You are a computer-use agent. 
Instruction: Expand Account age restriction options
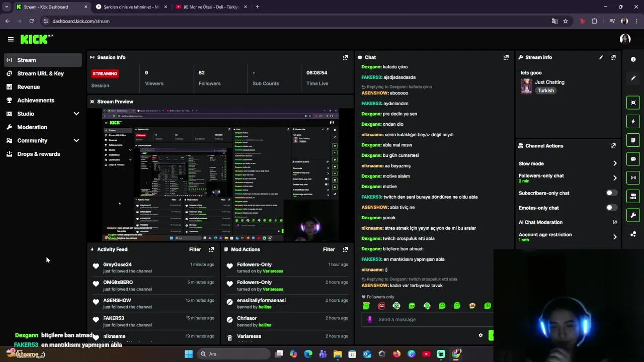614,237
